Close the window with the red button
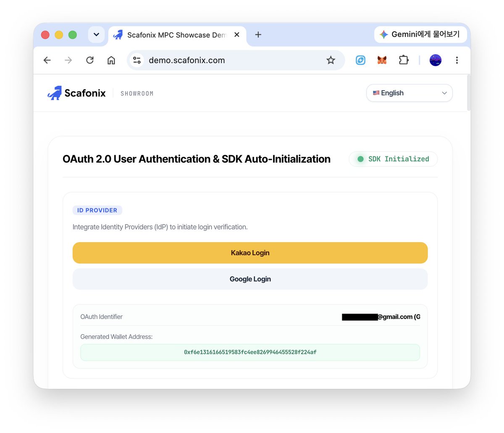The image size is (504, 433). (x=45, y=35)
